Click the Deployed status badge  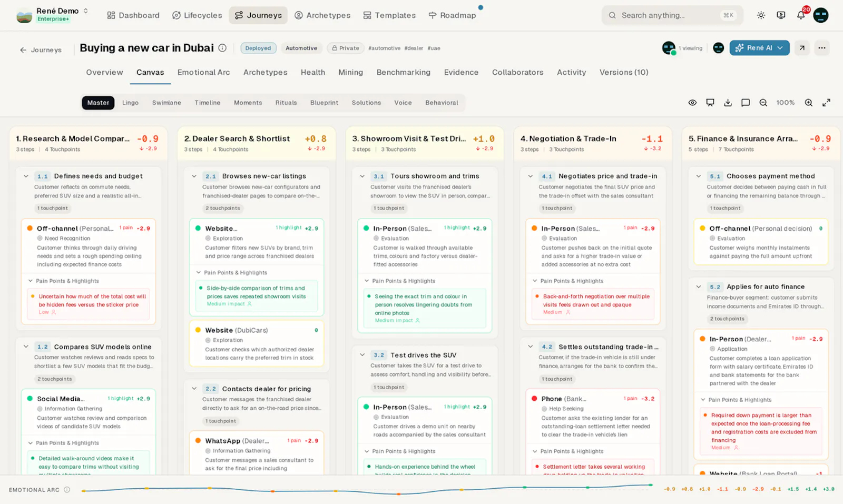pos(258,48)
